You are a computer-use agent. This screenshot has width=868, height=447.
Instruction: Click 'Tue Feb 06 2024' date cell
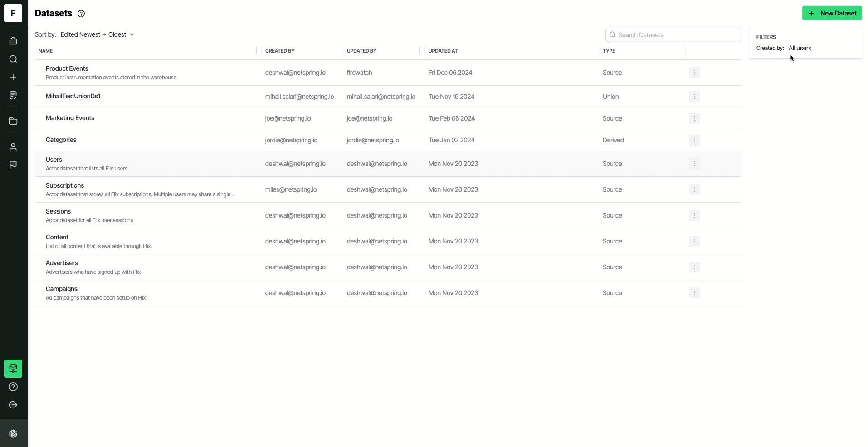click(x=451, y=118)
